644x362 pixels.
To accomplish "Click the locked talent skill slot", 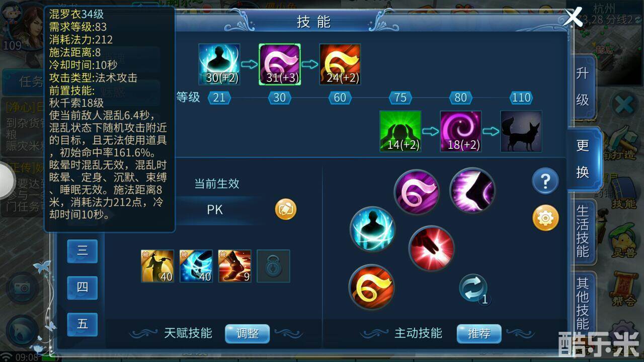I will pos(273,266).
